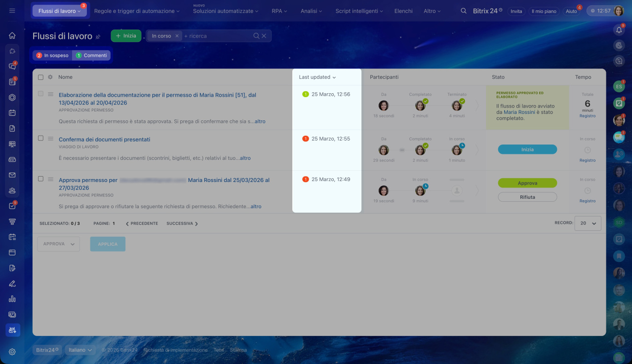
Task: Switch to the Elenchi menu item
Action: 403,11
